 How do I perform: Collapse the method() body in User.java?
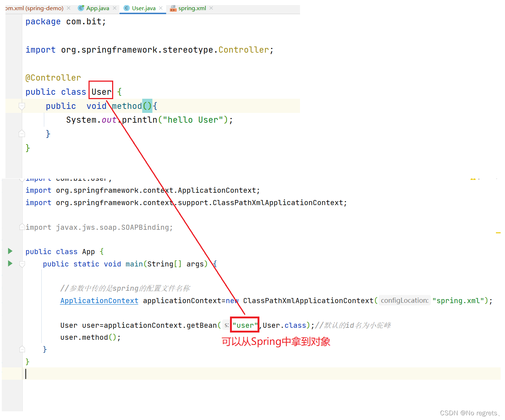22,106
